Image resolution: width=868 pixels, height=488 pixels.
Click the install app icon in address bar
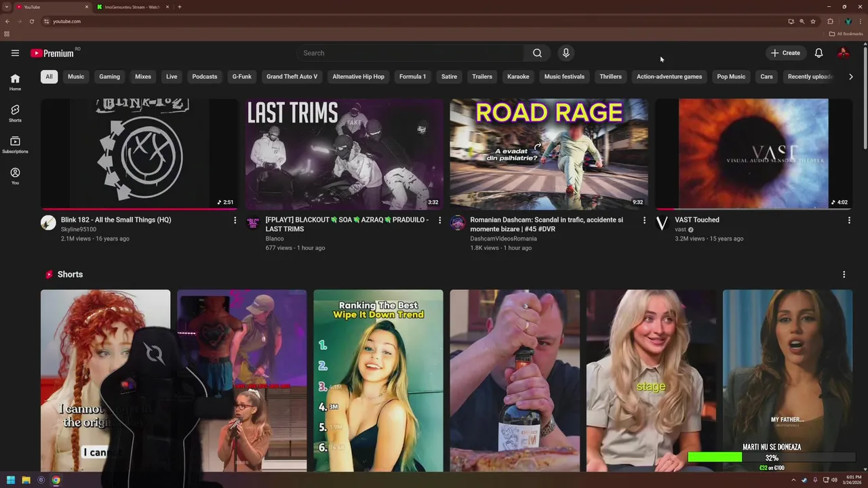pos(791,21)
